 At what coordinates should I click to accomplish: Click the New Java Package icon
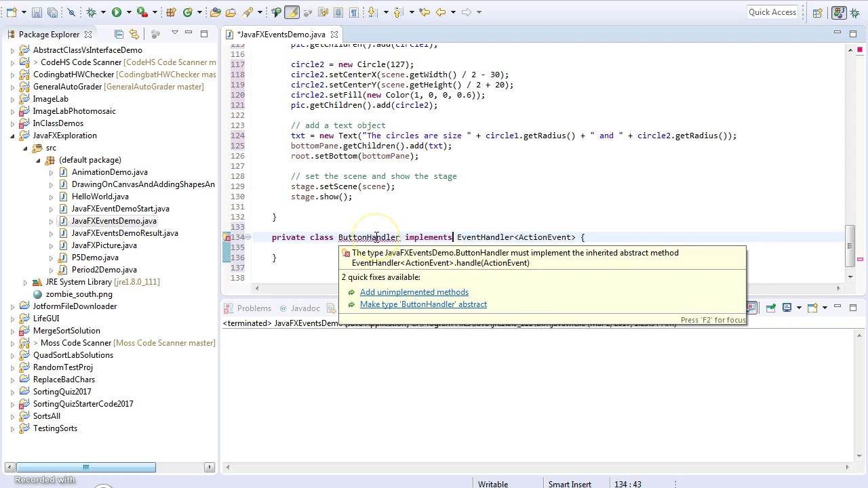click(x=171, y=12)
